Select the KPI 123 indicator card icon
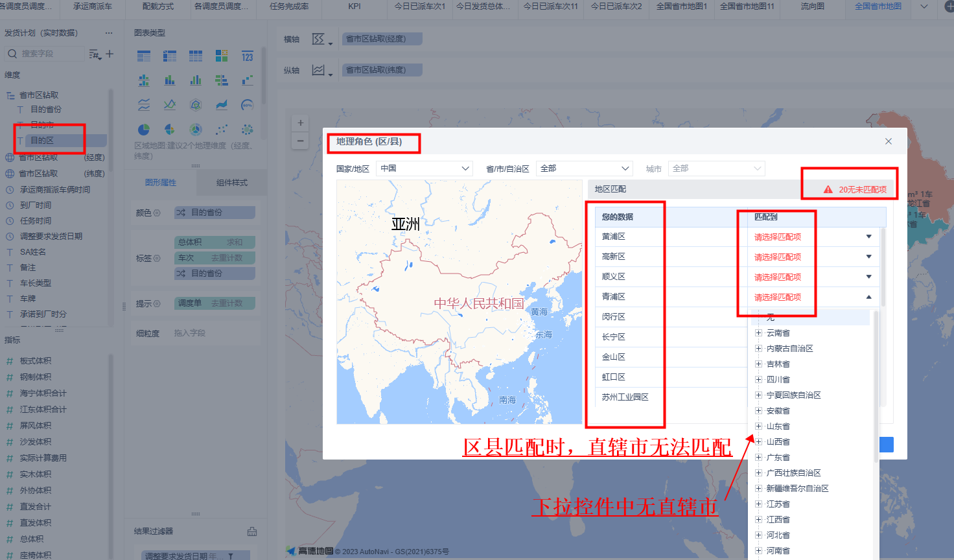 pyautogui.click(x=248, y=56)
